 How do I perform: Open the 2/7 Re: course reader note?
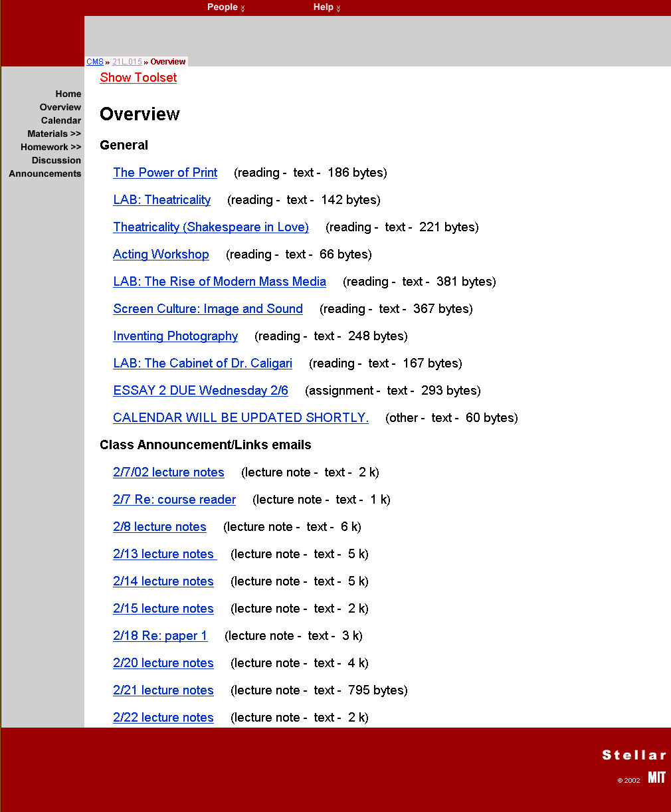(x=174, y=500)
